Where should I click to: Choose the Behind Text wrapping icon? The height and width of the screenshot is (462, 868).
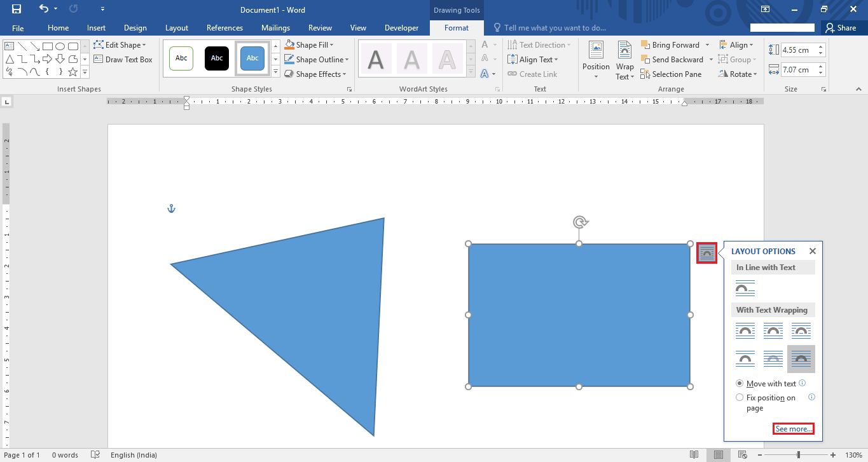773,359
